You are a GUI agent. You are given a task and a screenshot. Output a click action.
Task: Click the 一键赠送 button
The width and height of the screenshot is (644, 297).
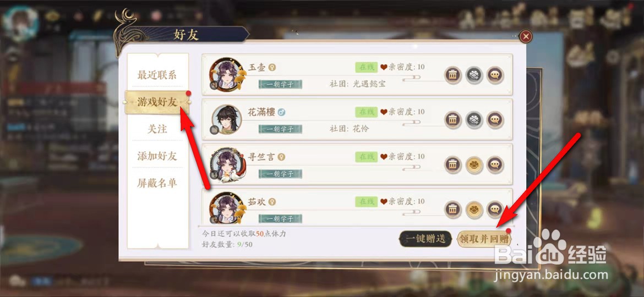[425, 239]
